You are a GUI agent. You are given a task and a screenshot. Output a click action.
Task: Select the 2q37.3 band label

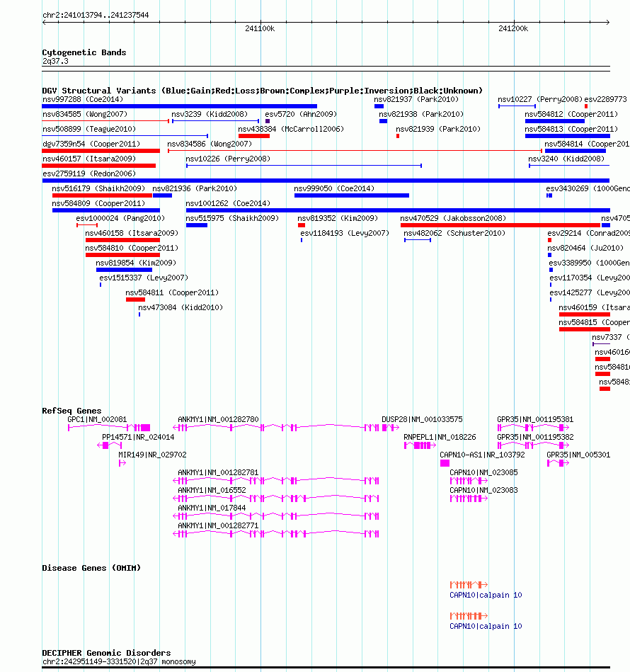coord(55,61)
